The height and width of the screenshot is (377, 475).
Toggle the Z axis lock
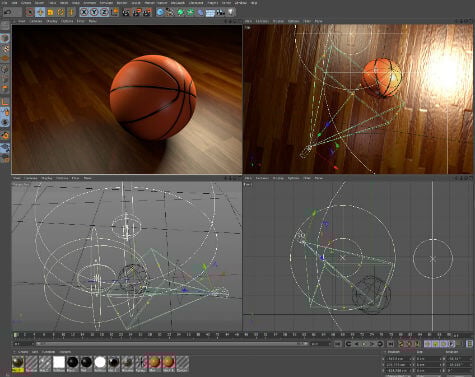[x=104, y=12]
